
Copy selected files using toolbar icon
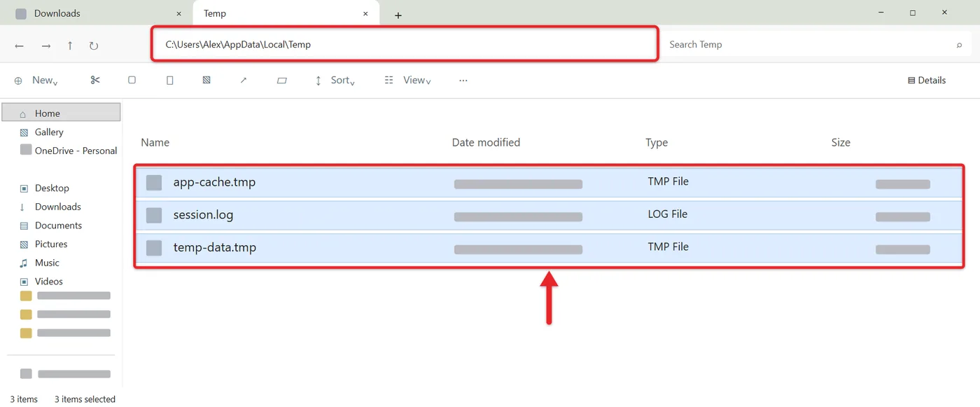(x=132, y=80)
